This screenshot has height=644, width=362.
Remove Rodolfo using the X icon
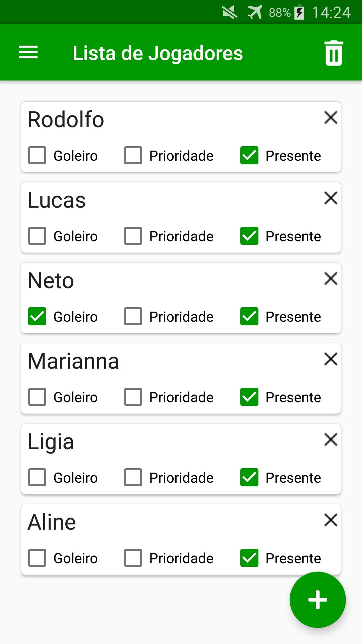click(330, 118)
